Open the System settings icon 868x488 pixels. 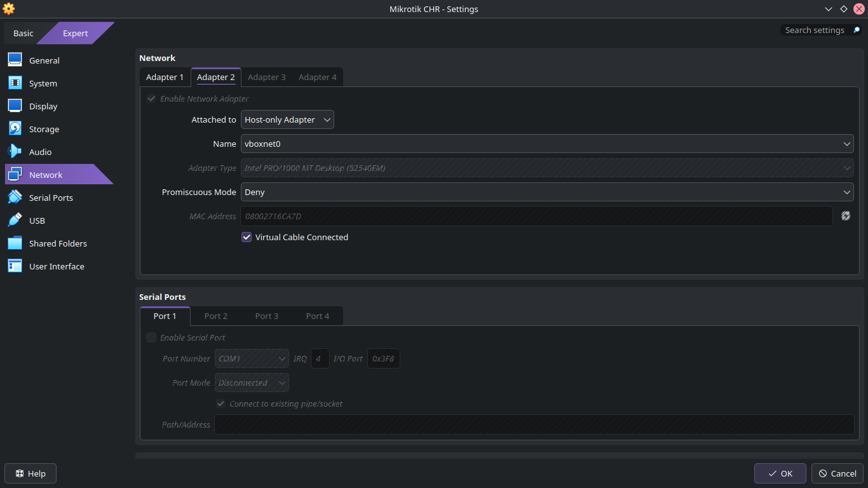15,83
